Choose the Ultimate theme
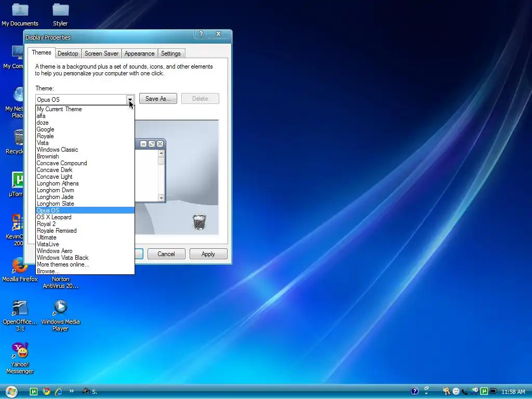 (85, 237)
